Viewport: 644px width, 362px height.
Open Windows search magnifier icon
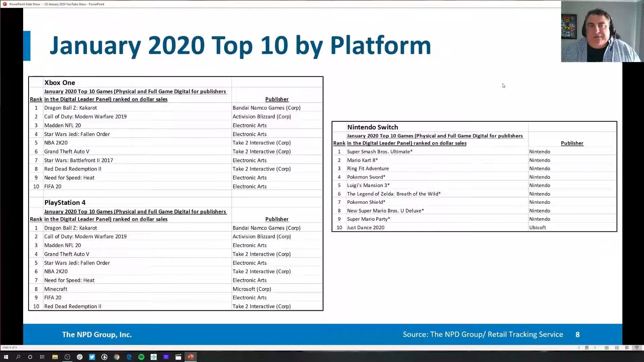click(18, 357)
